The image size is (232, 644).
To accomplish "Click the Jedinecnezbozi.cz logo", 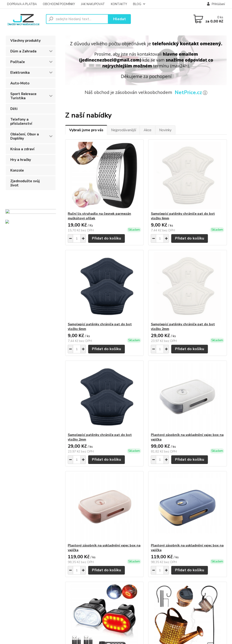I will [x=23, y=20].
